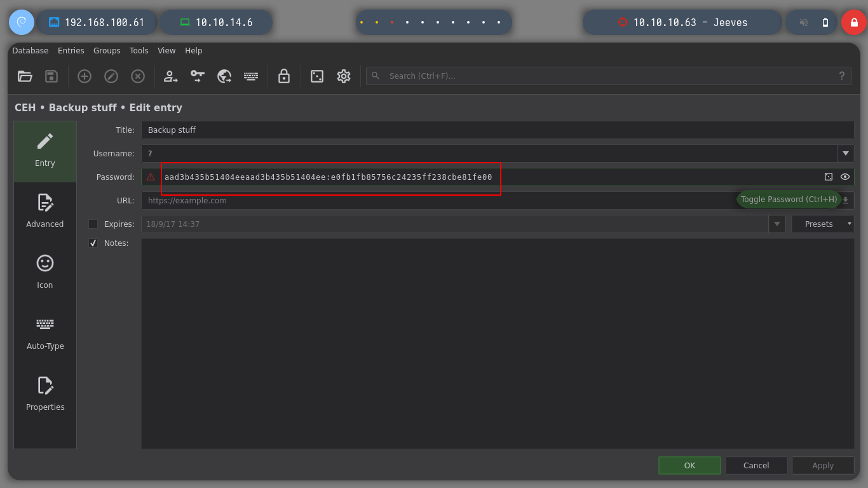The height and width of the screenshot is (488, 868).
Task: Perform Auto-Type keyboard toolbar icon
Action: click(x=251, y=76)
